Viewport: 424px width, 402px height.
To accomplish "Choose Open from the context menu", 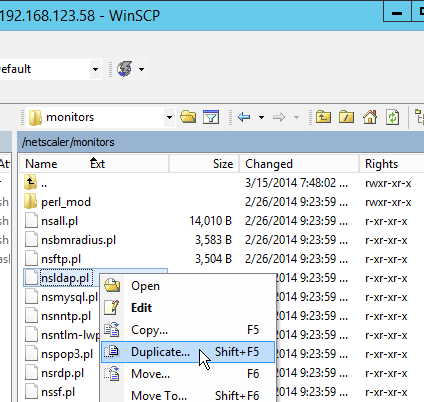I will (188, 286).
